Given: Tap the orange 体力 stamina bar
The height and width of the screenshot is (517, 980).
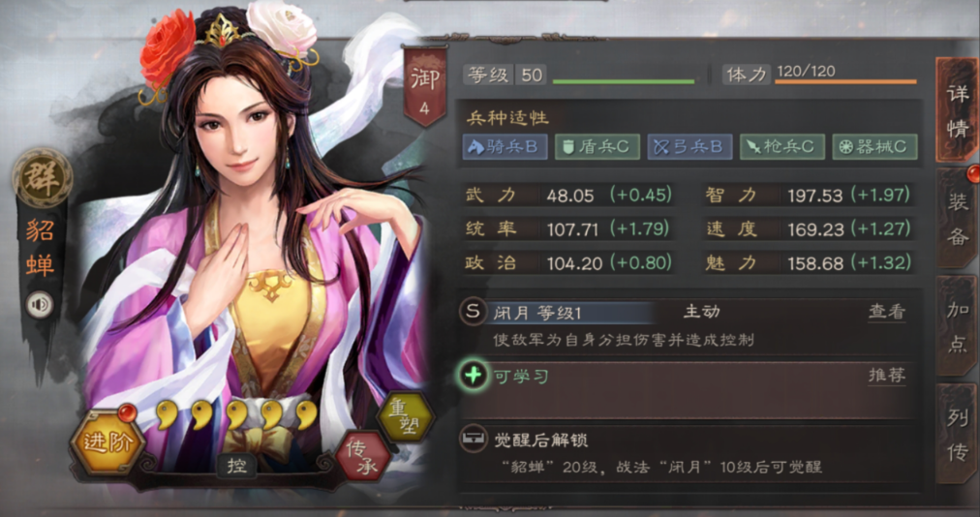Looking at the screenshot, I should point(845,81).
